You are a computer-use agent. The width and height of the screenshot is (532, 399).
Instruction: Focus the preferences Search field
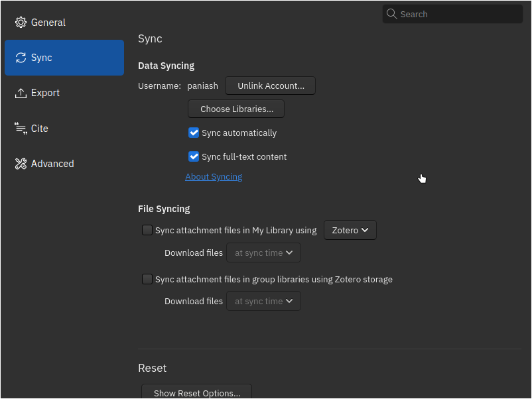coord(458,14)
